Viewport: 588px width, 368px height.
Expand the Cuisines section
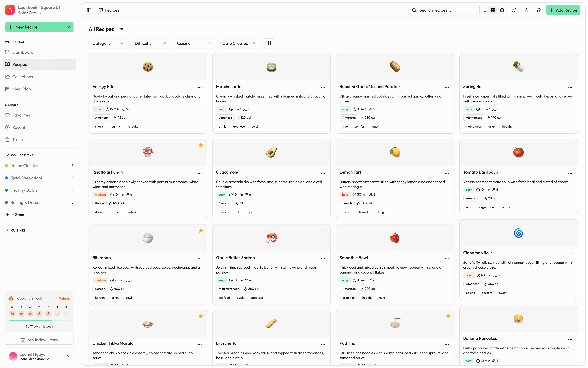tap(16, 230)
